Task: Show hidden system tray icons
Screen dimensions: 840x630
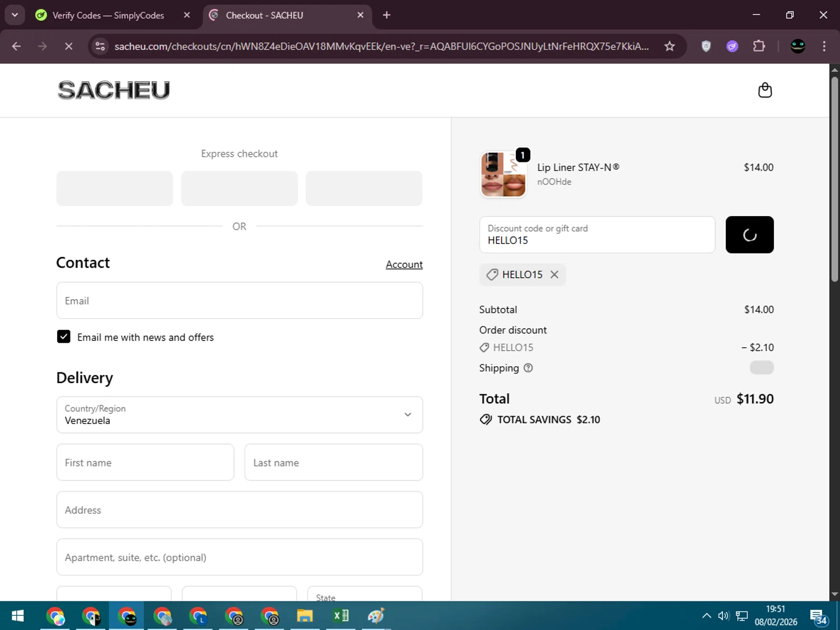Action: click(707, 616)
